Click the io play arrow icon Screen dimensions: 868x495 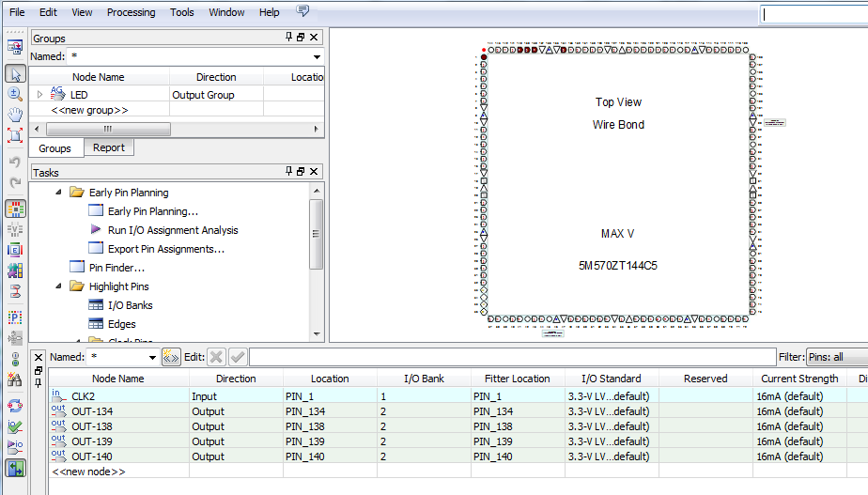pyautogui.click(x=15, y=447)
